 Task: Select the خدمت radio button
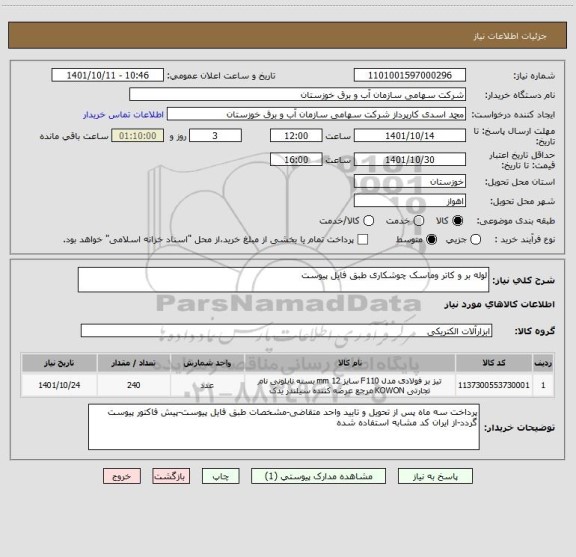click(x=419, y=221)
